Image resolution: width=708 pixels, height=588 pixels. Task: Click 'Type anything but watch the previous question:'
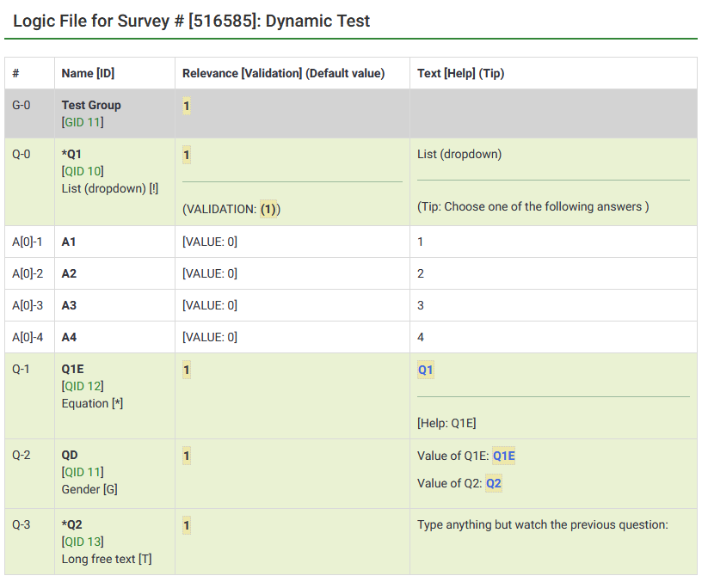(x=542, y=525)
